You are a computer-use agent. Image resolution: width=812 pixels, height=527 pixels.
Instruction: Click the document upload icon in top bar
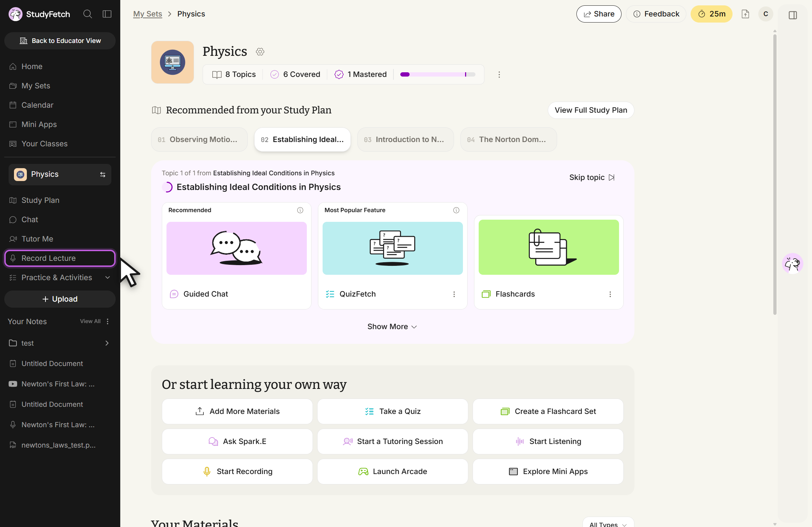point(745,14)
